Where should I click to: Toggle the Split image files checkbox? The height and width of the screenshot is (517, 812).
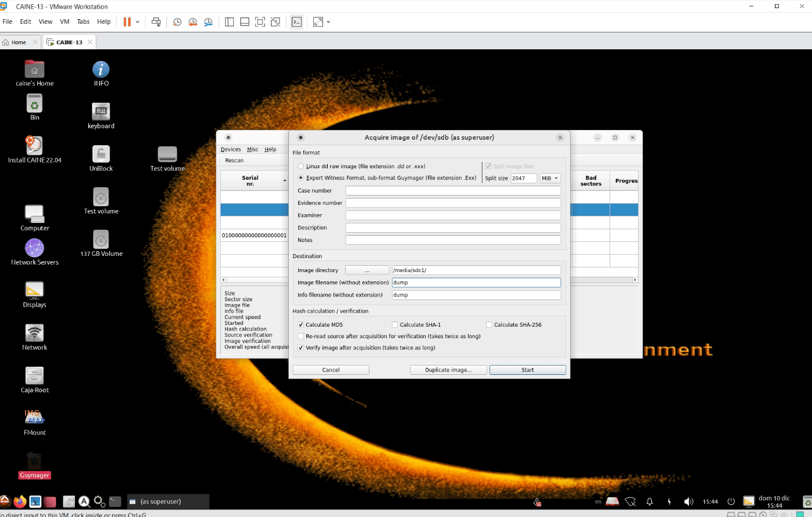(488, 166)
